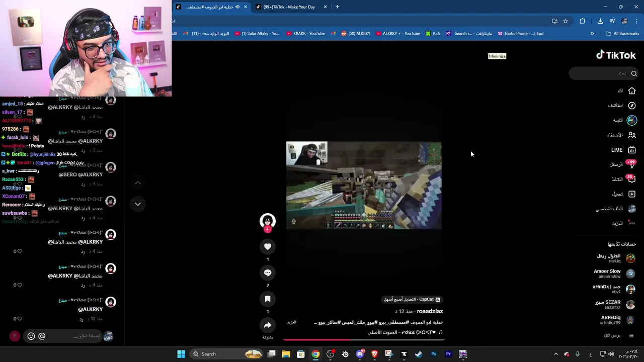Open Kick bookmark

[x=433, y=34]
